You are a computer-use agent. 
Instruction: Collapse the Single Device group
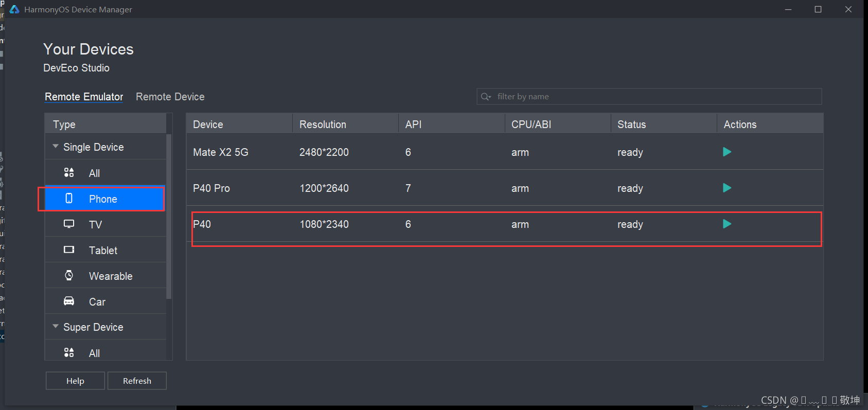(56, 147)
